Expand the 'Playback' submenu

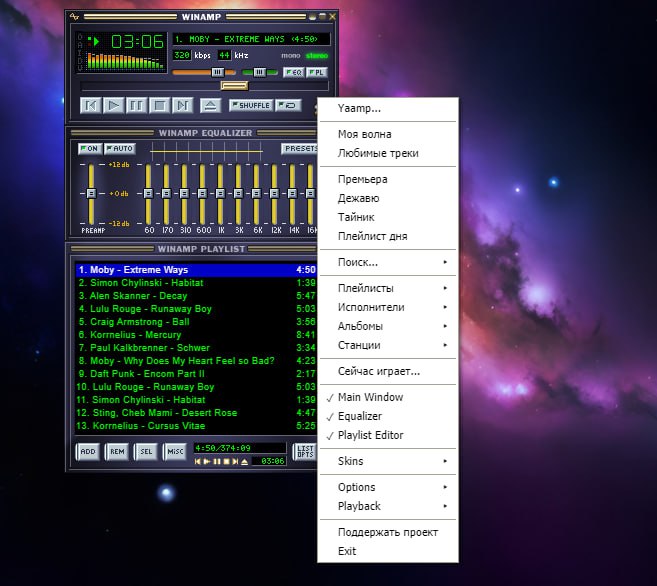pyautogui.click(x=388, y=506)
